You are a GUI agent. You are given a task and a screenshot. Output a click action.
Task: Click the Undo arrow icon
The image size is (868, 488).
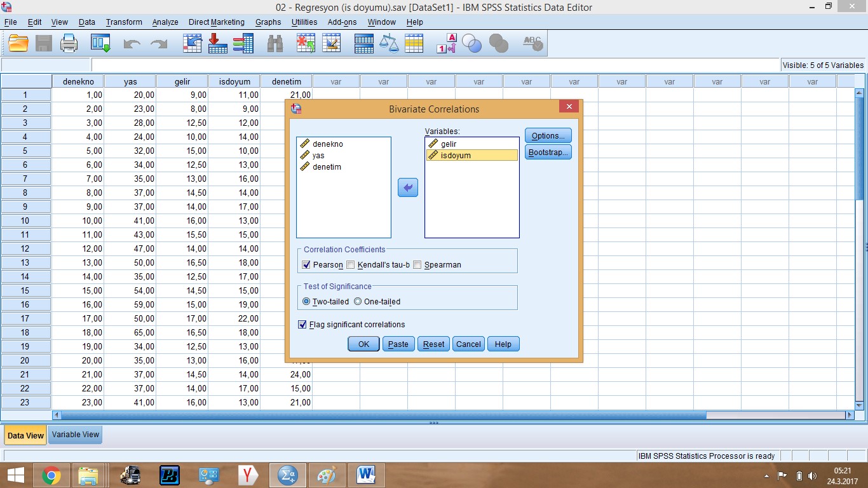click(x=132, y=44)
